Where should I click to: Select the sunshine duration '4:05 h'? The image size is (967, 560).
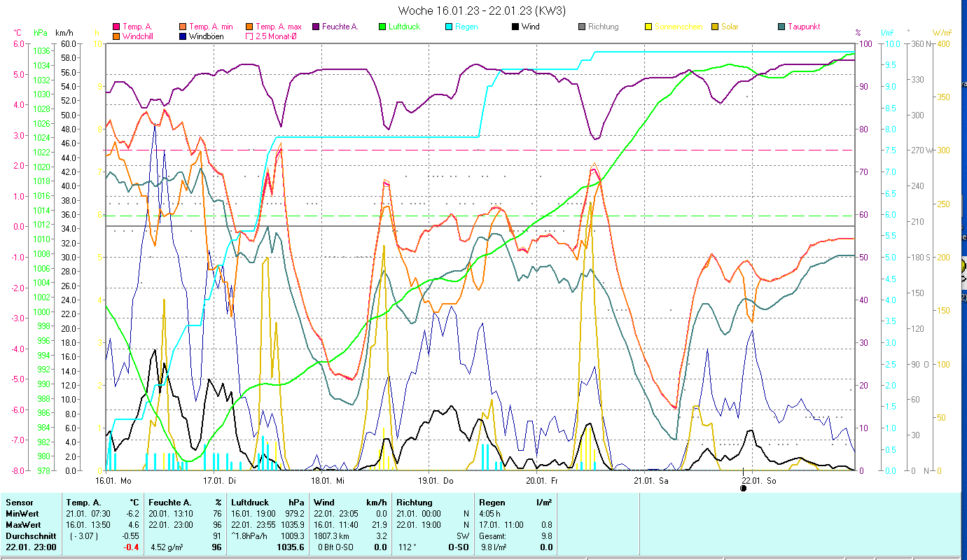(489, 514)
